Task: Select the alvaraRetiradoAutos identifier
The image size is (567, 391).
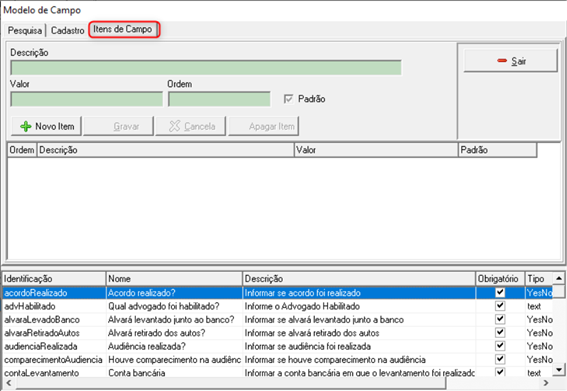Action: 42,333
